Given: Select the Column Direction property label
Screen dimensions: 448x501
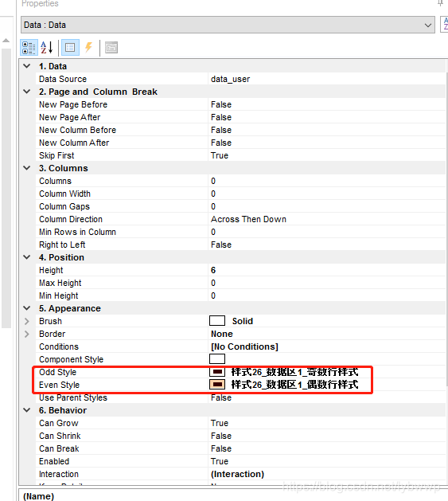Looking at the screenshot, I should click(71, 219).
